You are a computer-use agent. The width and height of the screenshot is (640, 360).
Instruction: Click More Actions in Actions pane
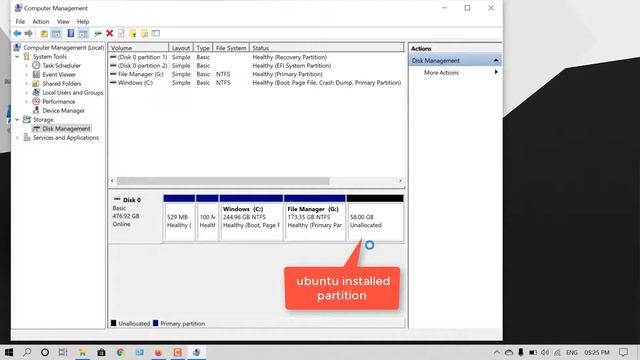click(441, 73)
